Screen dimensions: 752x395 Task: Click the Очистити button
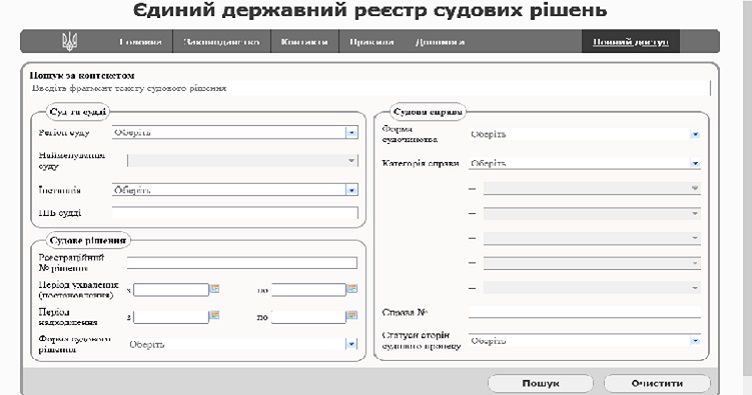[657, 383]
